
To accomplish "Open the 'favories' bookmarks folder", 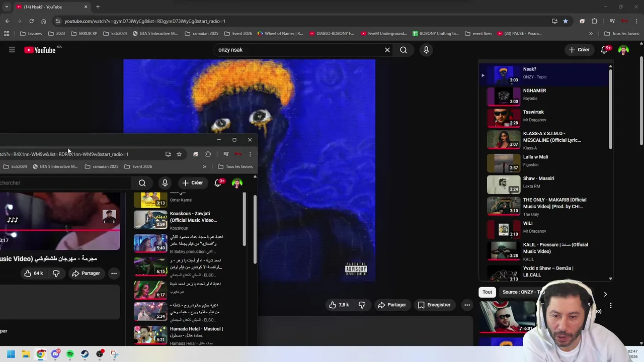I will click(x=31, y=34).
